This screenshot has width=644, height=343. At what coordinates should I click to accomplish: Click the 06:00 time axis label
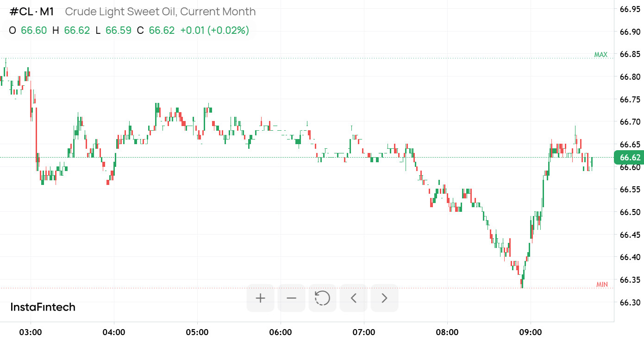281,332
